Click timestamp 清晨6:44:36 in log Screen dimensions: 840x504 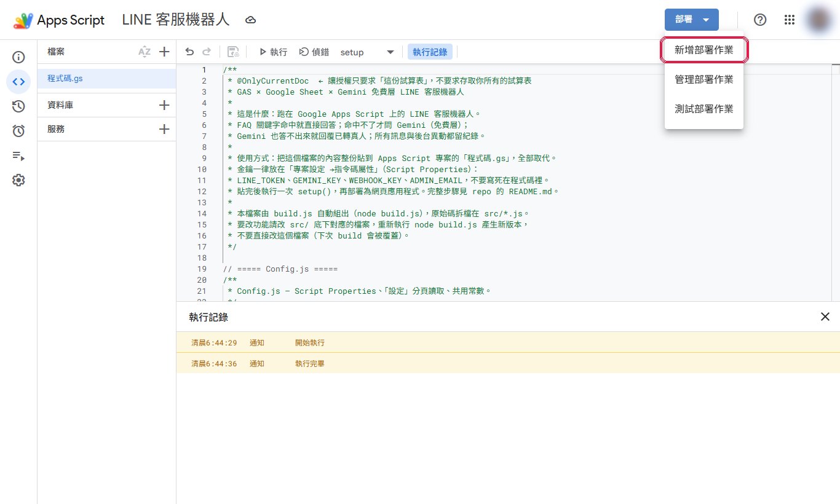point(214,363)
